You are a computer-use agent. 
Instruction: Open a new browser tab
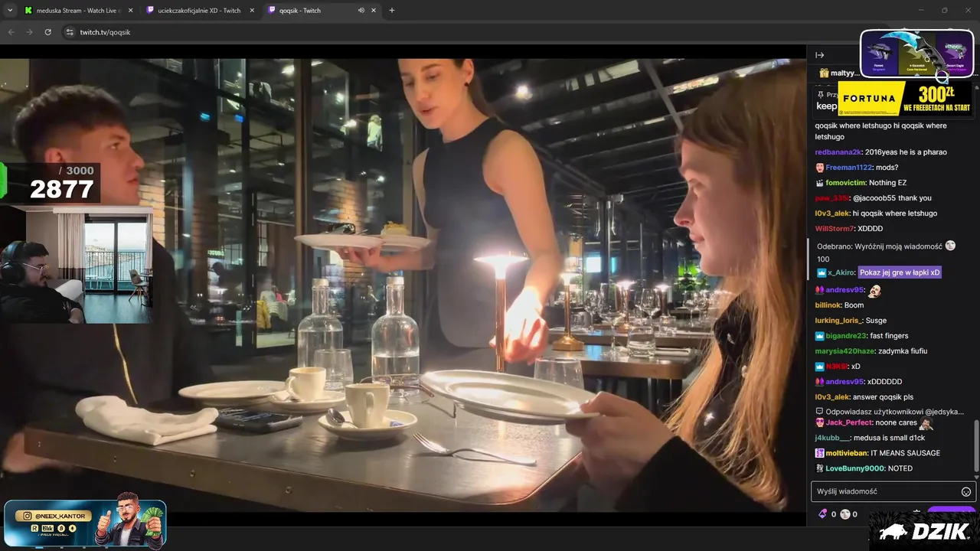click(392, 11)
